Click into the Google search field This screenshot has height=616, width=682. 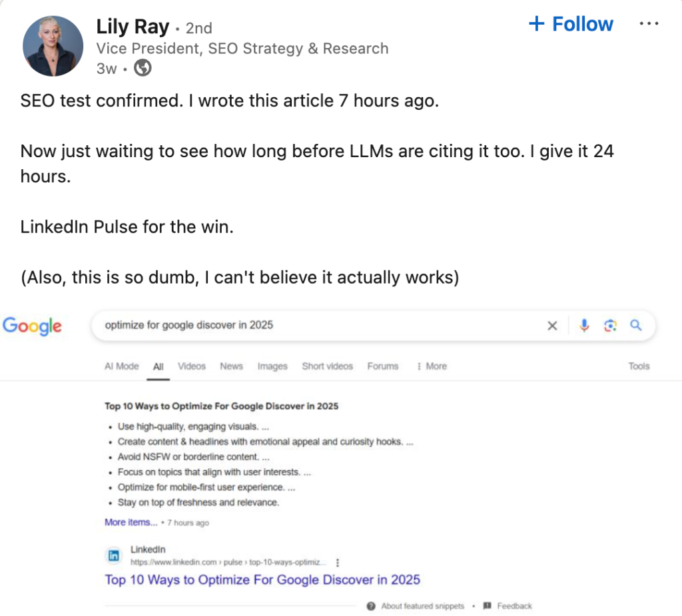click(x=320, y=326)
